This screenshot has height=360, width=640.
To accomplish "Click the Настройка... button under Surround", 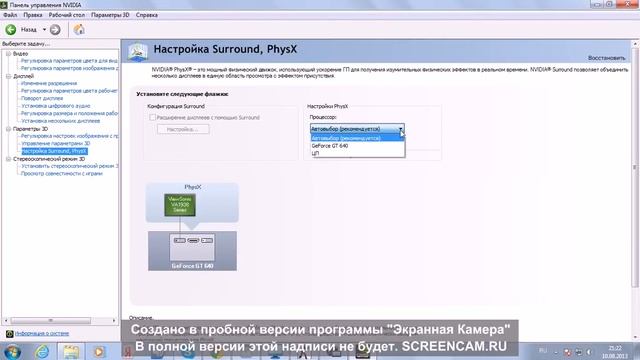I will [x=183, y=129].
